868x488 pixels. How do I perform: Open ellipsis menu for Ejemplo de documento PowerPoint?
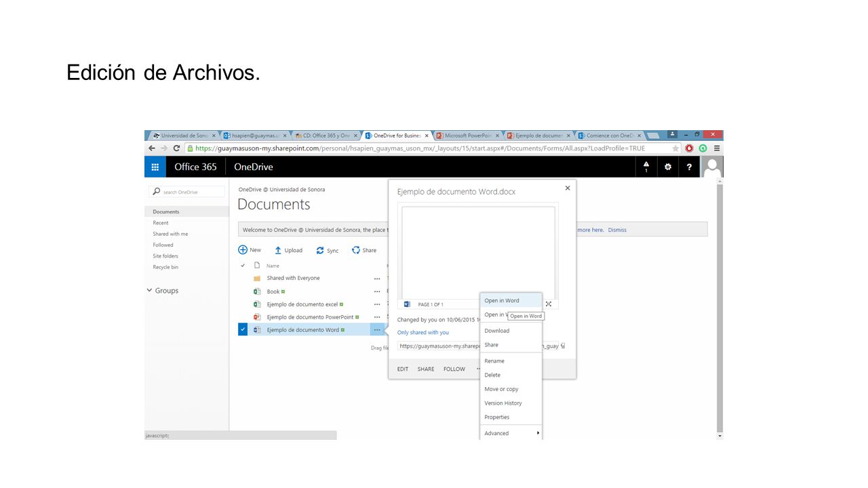377,317
